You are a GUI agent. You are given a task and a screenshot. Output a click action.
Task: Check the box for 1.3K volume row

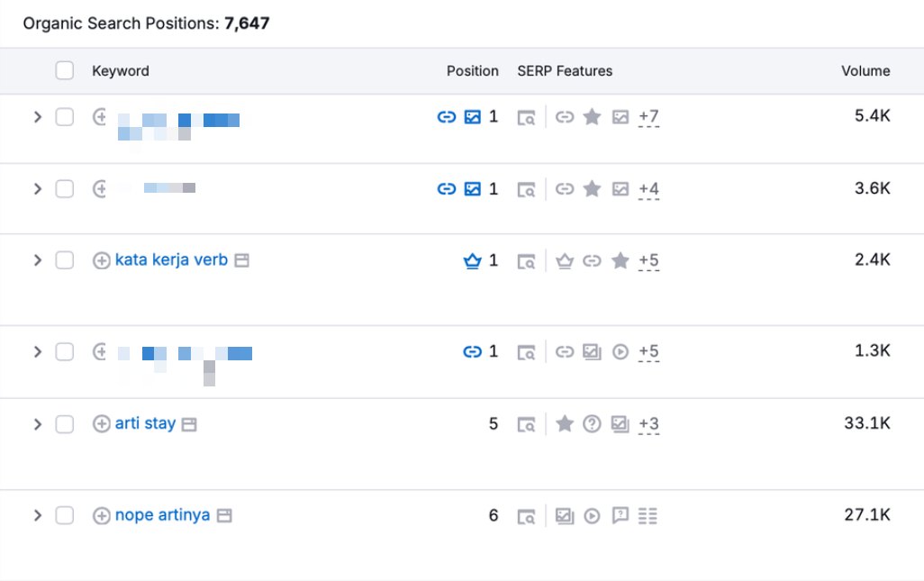[65, 352]
